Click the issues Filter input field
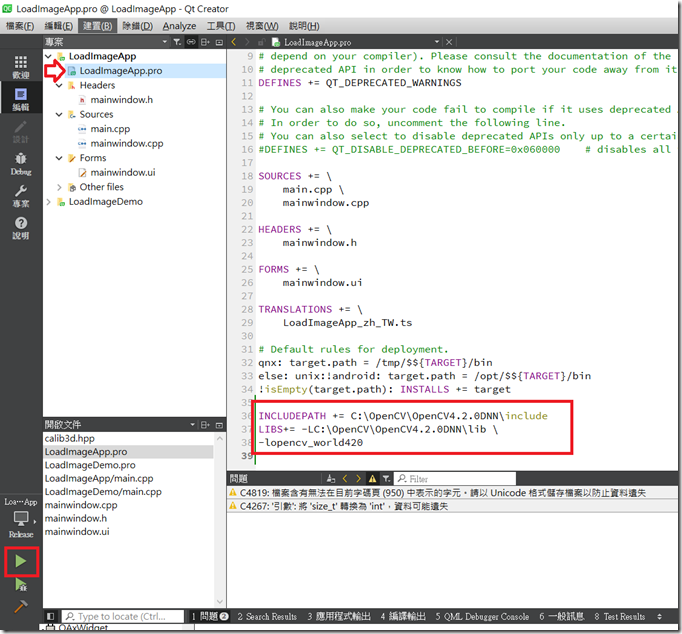The image size is (682, 634). (455, 479)
